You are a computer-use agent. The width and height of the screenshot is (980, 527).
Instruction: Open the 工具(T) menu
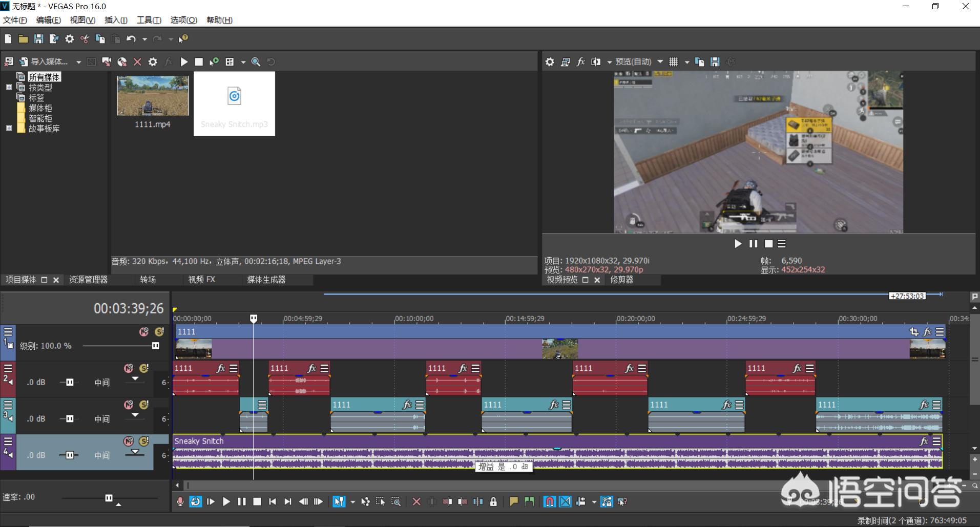tap(149, 20)
